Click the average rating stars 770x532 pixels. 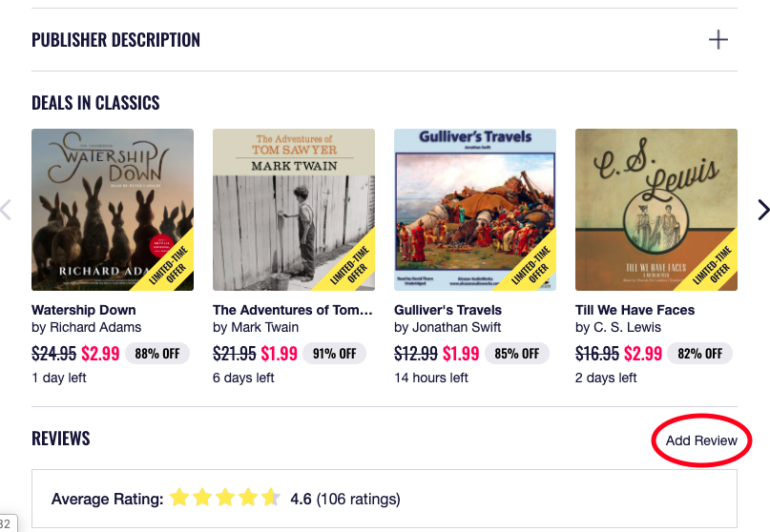pos(225,498)
